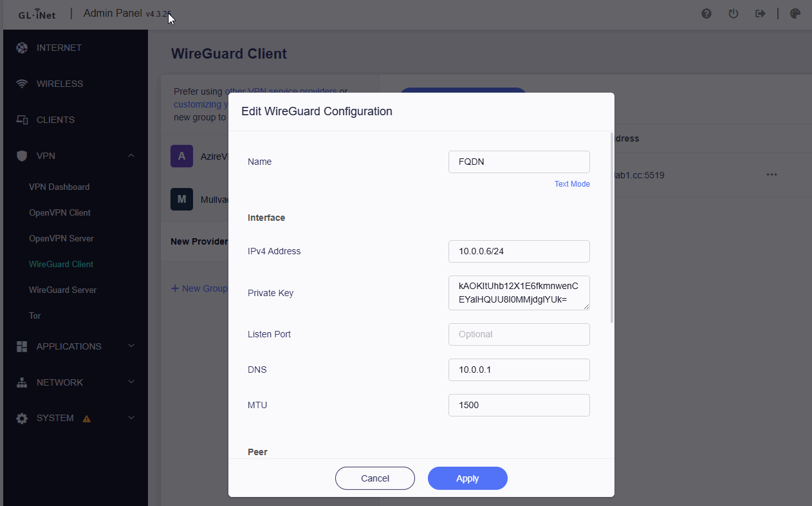Select the APPLICATIONS grid icon
Screen dimensions: 812x506
point(21,346)
